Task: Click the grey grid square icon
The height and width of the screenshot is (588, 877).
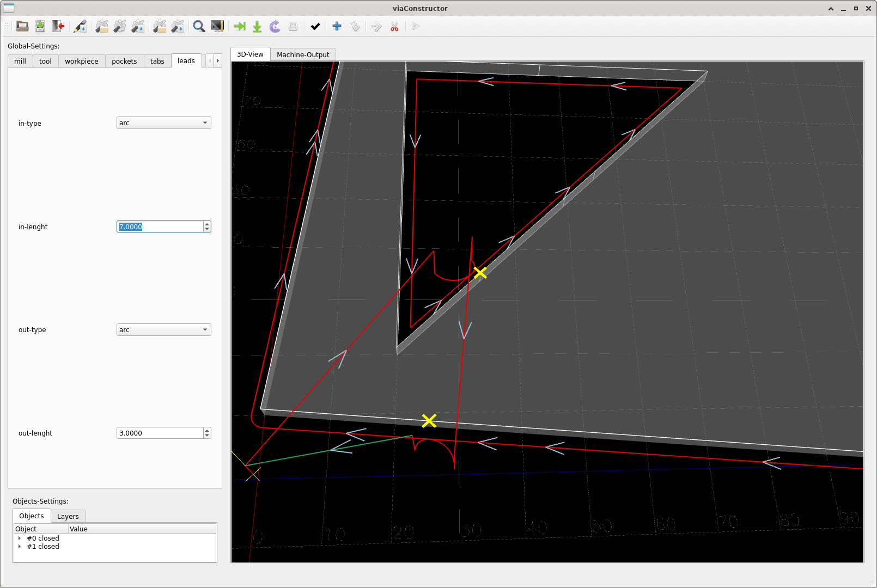Action: [293, 26]
